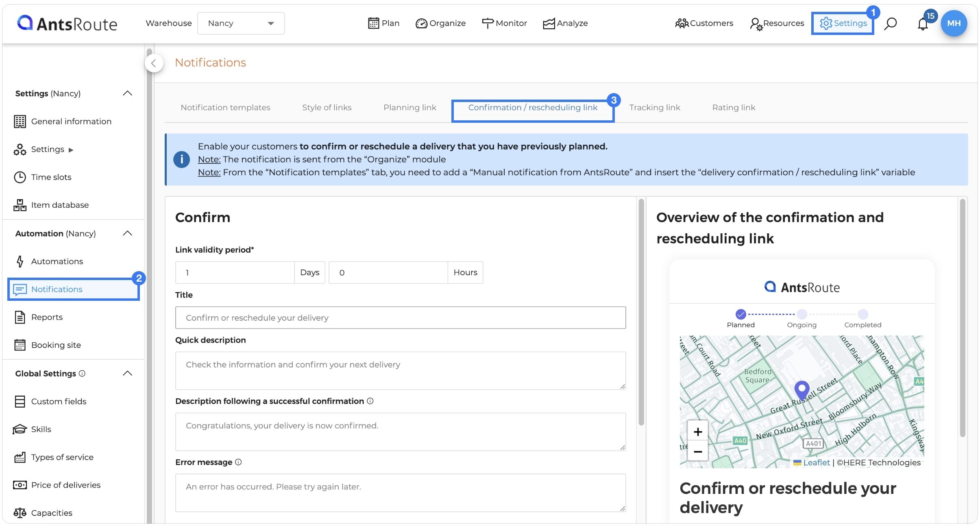980x526 pixels.
Task: Switch to Tracking link tab
Action: (654, 107)
